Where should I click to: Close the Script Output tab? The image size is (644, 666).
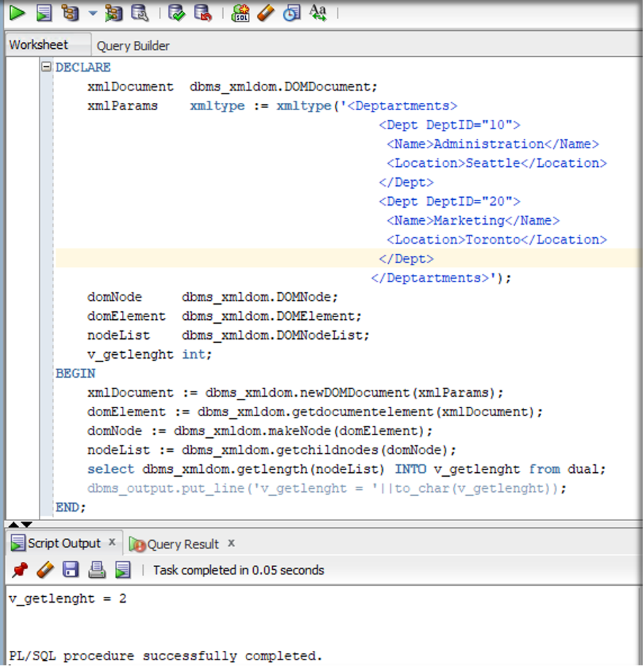point(112,542)
